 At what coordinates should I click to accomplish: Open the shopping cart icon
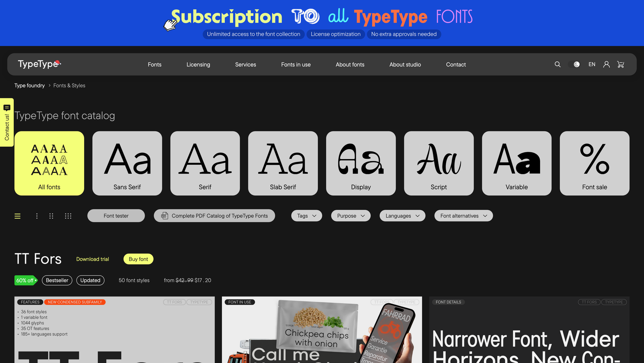point(621,64)
